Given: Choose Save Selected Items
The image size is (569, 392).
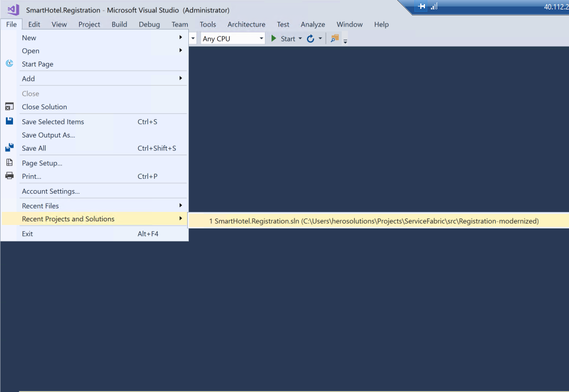Looking at the screenshot, I should coord(94,122).
